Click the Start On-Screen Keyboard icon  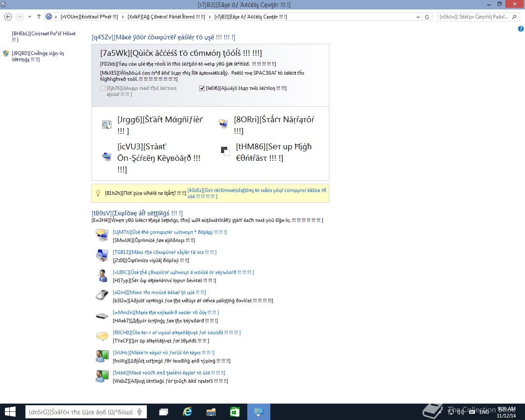pyautogui.click(x=107, y=157)
